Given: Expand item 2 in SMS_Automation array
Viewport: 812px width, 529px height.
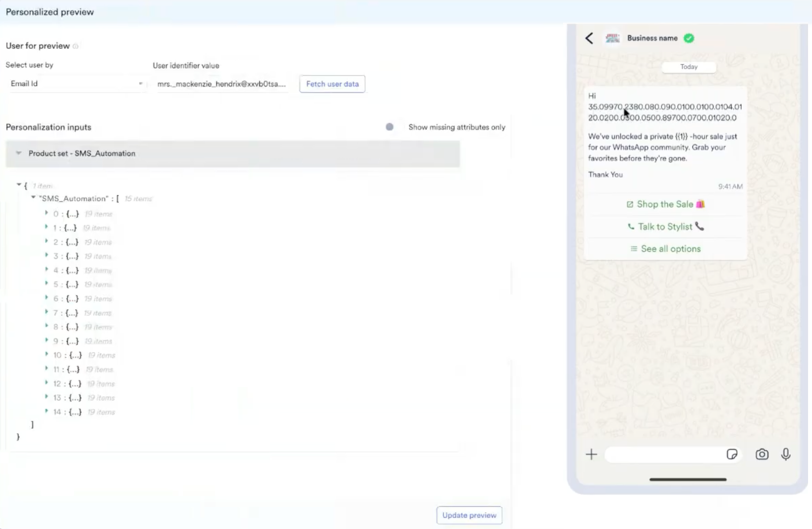Looking at the screenshot, I should point(46,241).
